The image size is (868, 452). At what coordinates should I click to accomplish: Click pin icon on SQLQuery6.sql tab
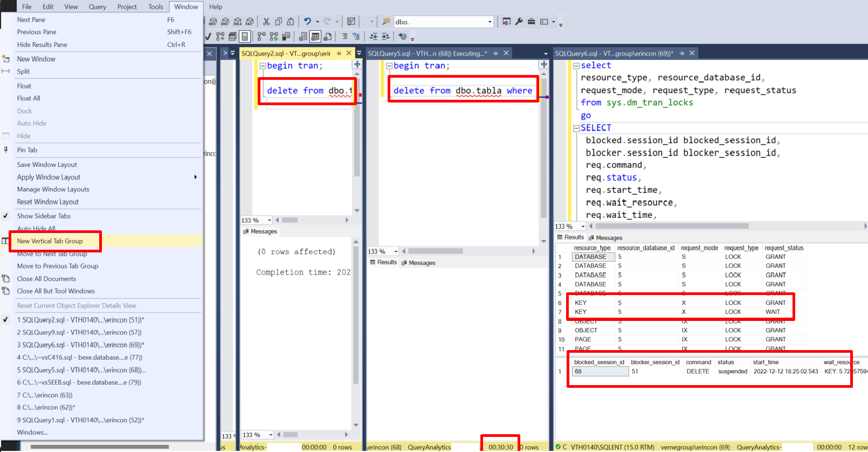coord(682,53)
